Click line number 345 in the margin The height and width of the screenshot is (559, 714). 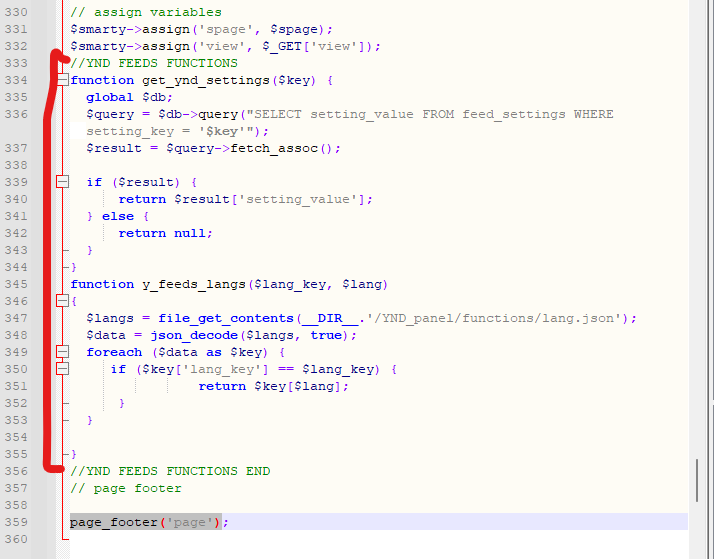coord(16,284)
